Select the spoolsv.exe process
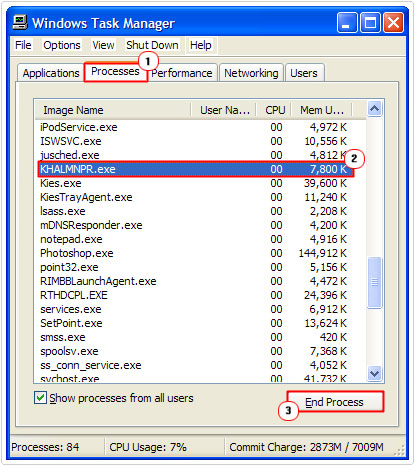415x466 pixels. tap(193, 351)
